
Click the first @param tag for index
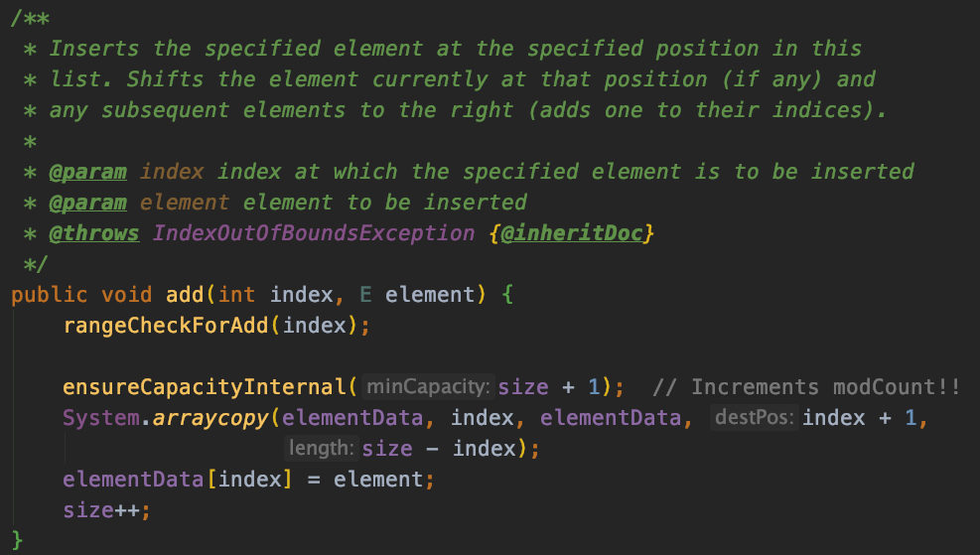pyautogui.click(x=88, y=171)
